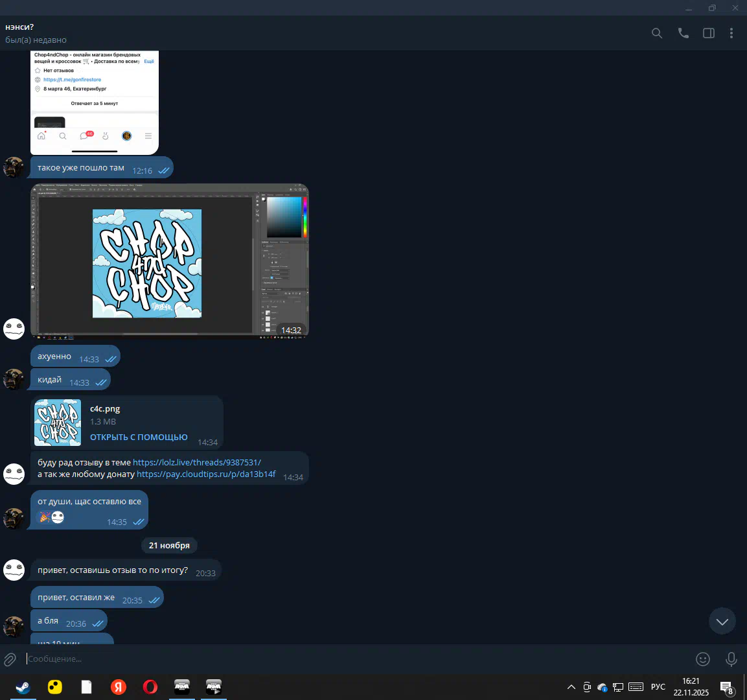The image size is (747, 700).
Task: Click the paperclip attach file icon
Action: point(10,659)
